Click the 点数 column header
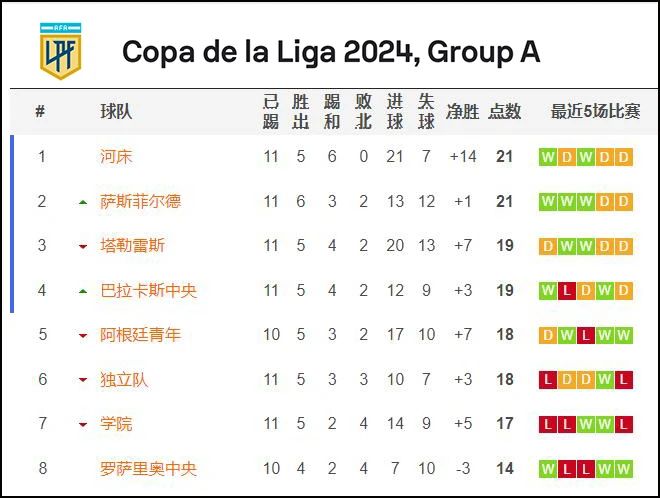Image resolution: width=660 pixels, height=498 pixels. [x=505, y=112]
